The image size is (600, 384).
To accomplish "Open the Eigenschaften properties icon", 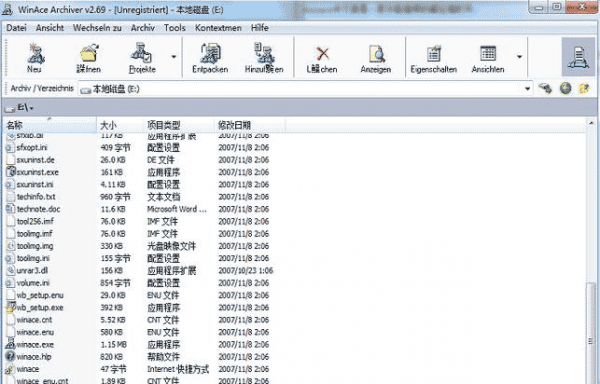I will click(x=434, y=58).
